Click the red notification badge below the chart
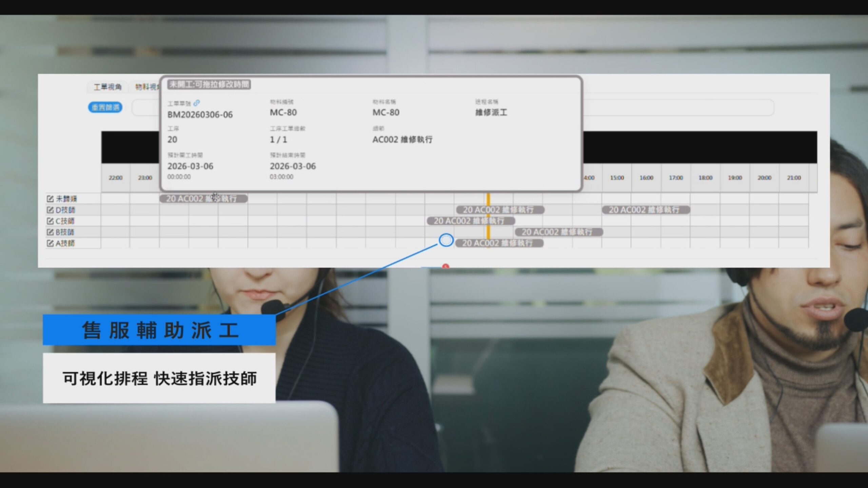The width and height of the screenshot is (868, 488). [x=446, y=266]
